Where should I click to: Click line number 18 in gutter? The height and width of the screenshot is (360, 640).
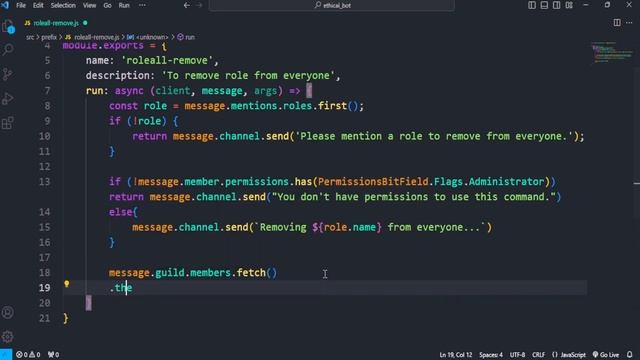pos(45,273)
